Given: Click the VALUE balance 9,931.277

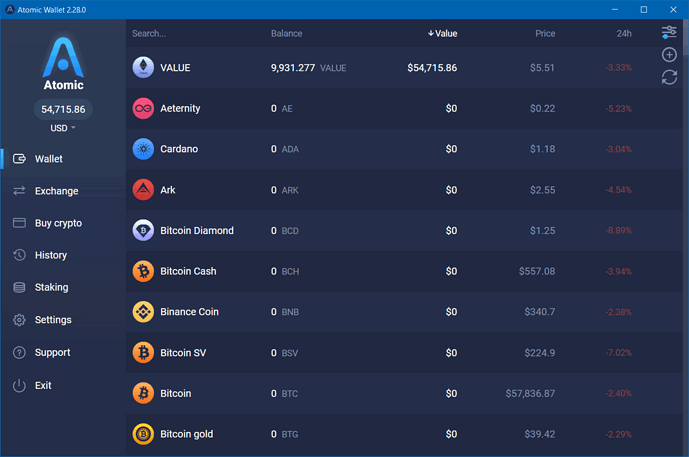Looking at the screenshot, I should 293,68.
